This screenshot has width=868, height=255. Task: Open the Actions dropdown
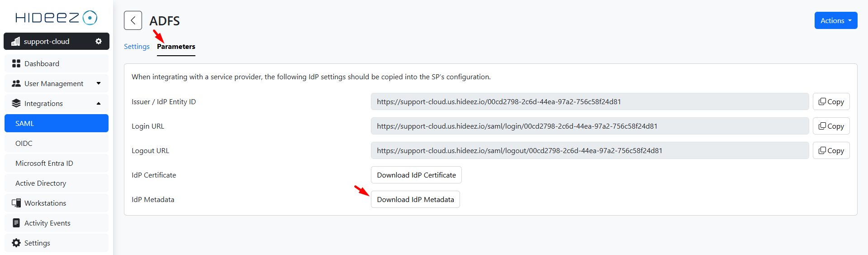click(835, 20)
